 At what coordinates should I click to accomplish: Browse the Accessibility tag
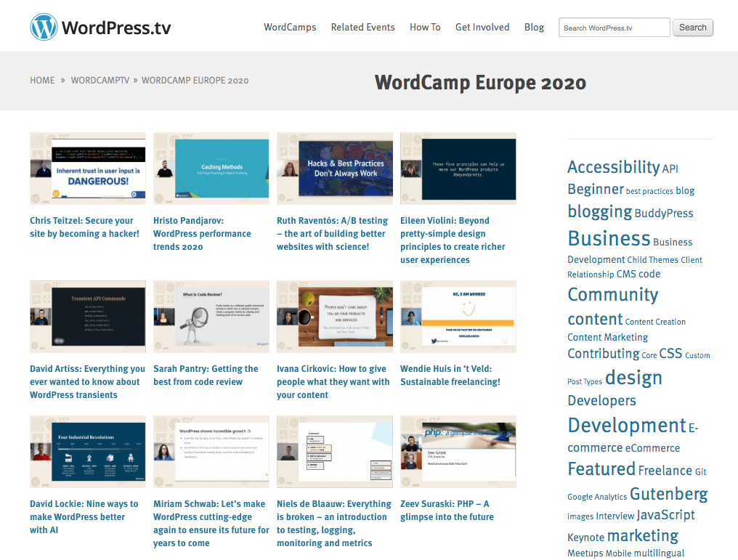(613, 166)
